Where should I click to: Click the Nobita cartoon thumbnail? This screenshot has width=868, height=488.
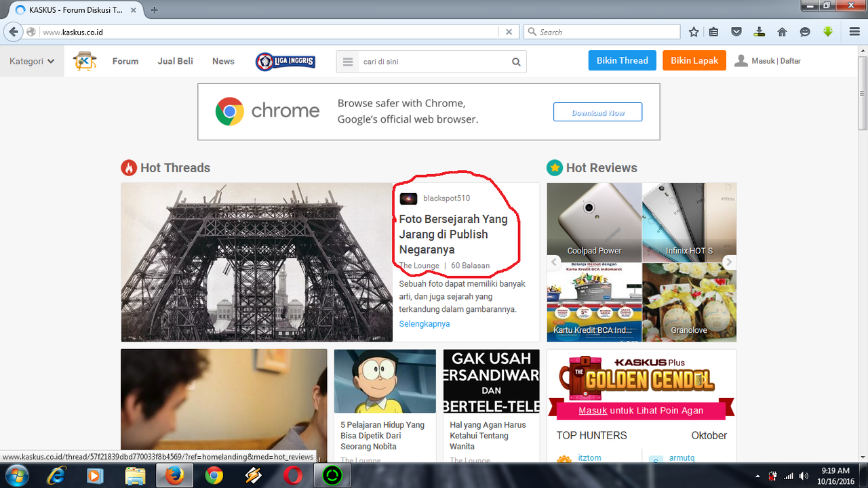(x=384, y=381)
